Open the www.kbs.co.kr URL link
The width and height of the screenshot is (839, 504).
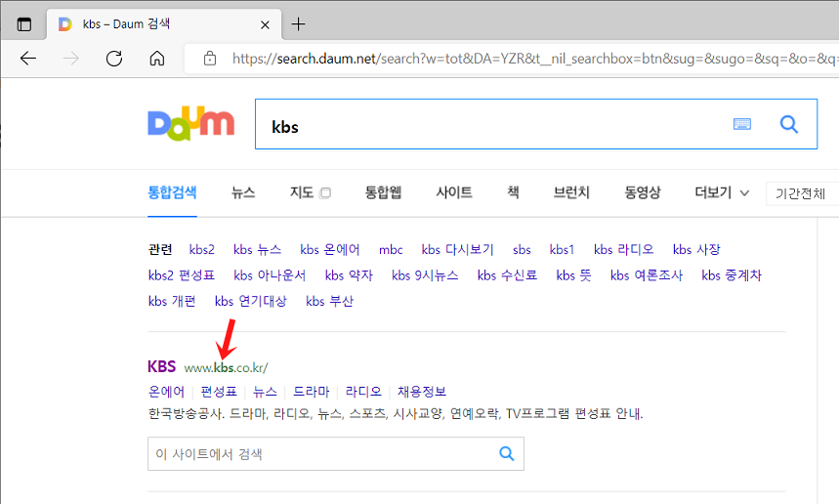(226, 368)
